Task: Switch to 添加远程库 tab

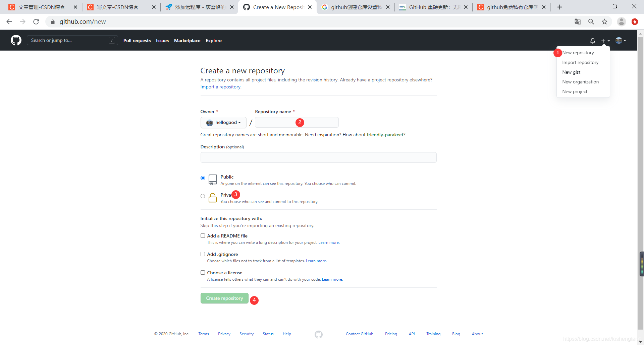Action: 200,7
